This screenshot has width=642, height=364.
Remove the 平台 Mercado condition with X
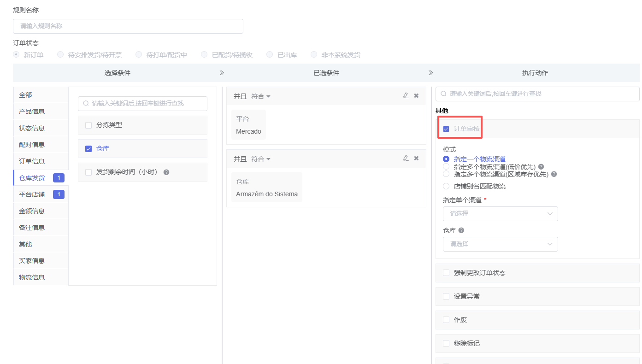click(416, 96)
